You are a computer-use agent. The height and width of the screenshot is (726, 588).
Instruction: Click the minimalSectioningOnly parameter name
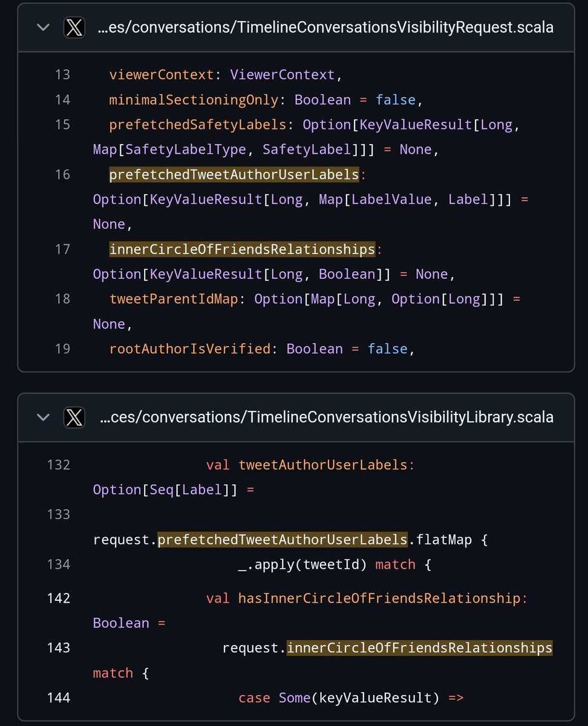(194, 100)
